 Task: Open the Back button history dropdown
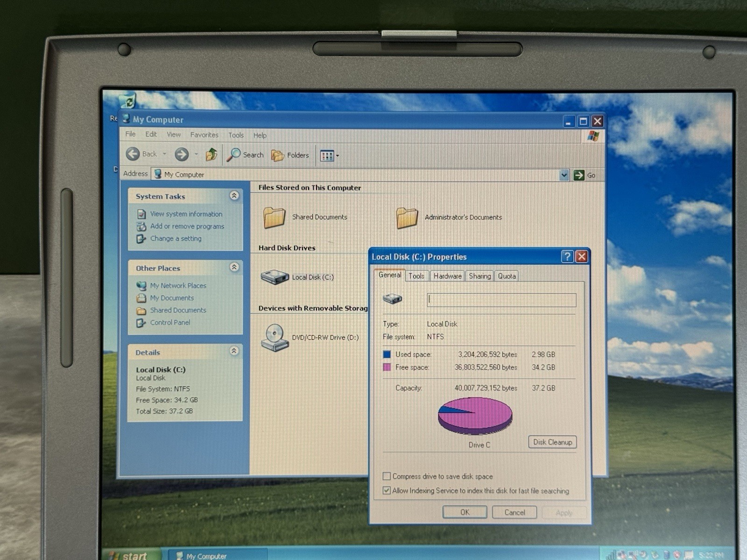164,154
